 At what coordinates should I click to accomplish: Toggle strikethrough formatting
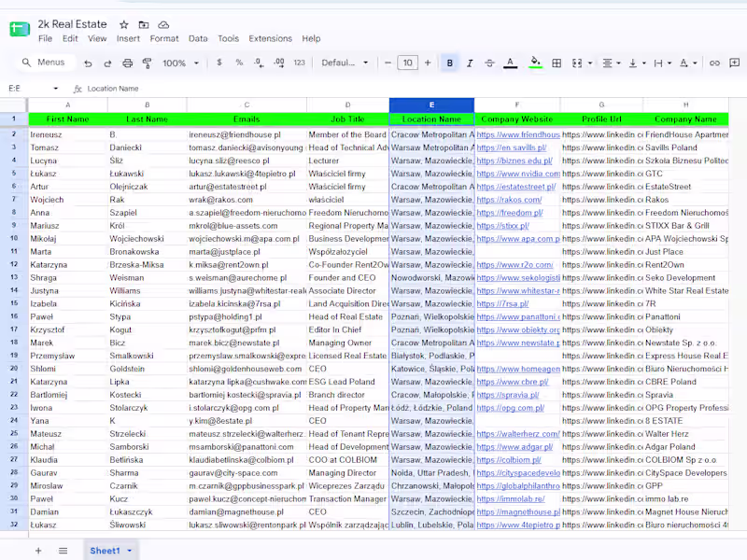pyautogui.click(x=489, y=63)
